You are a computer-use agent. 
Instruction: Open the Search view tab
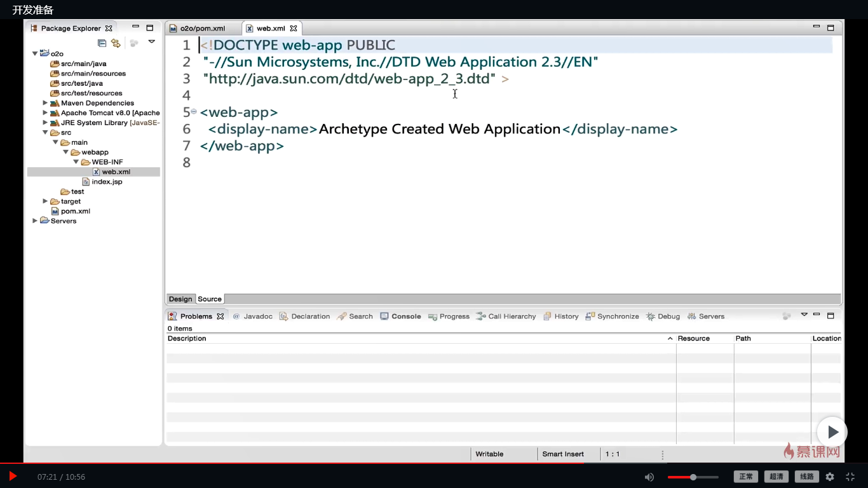(x=355, y=316)
